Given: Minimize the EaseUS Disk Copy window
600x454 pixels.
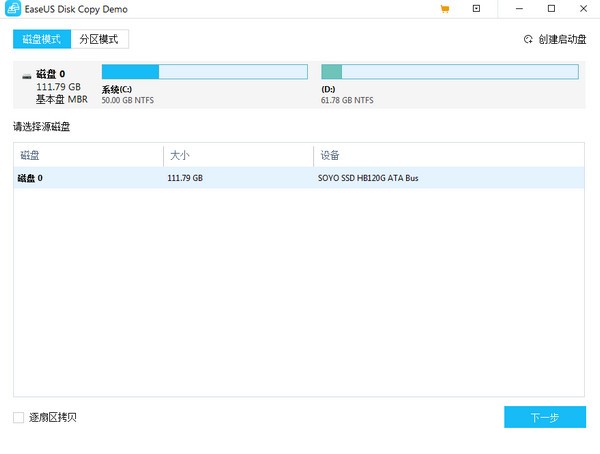Looking at the screenshot, I should (519, 8).
